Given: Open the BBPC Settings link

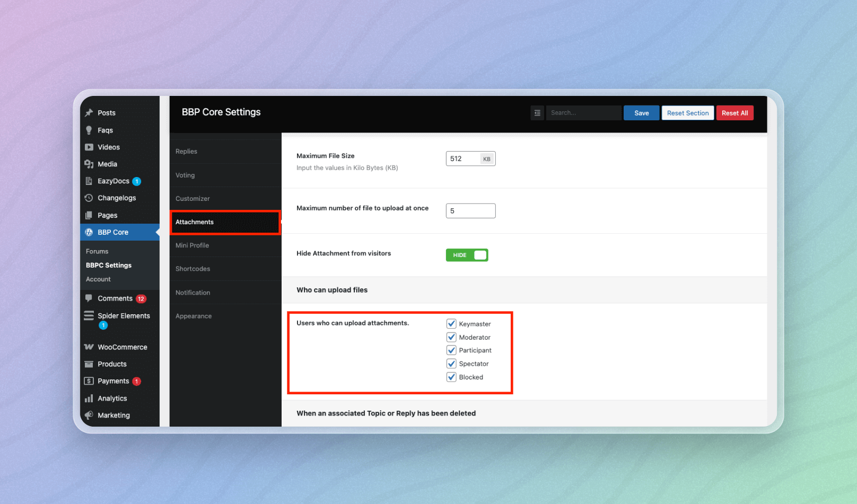Looking at the screenshot, I should coord(109,265).
